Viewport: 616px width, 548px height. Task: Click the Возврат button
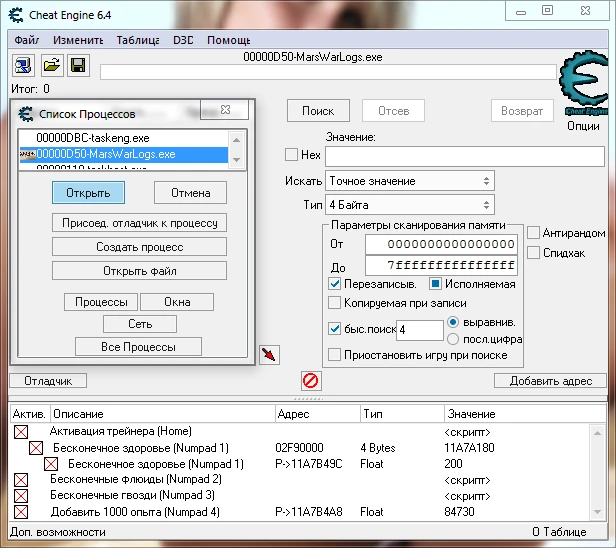pyautogui.click(x=522, y=111)
